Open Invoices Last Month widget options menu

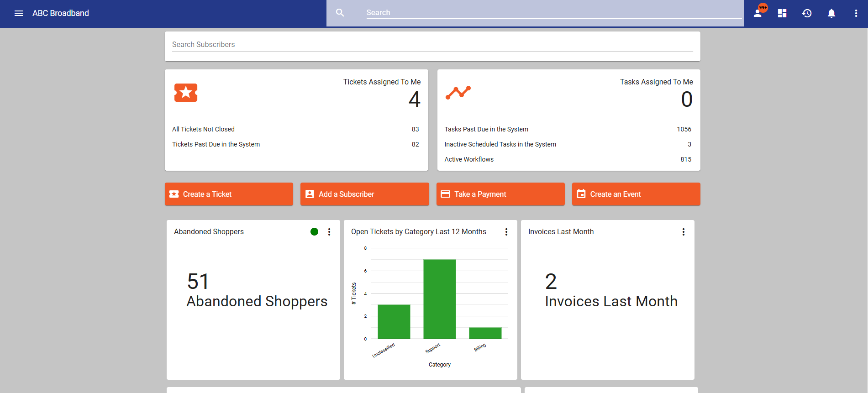[684, 232]
